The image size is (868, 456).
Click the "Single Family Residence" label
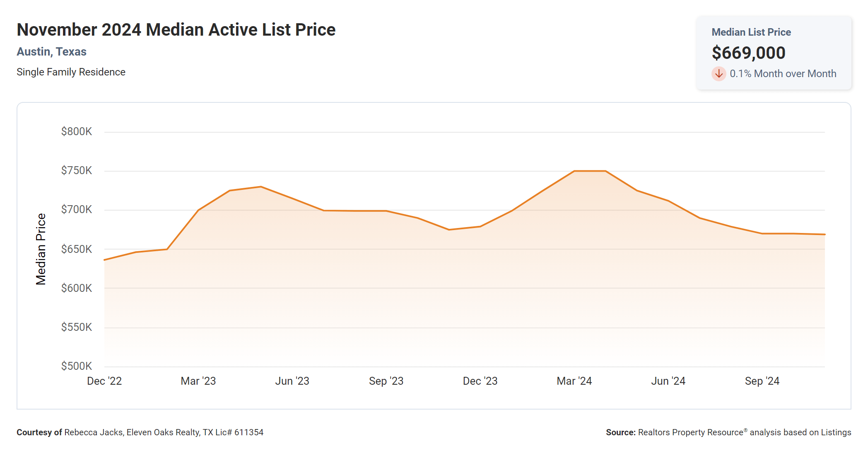[x=71, y=72]
